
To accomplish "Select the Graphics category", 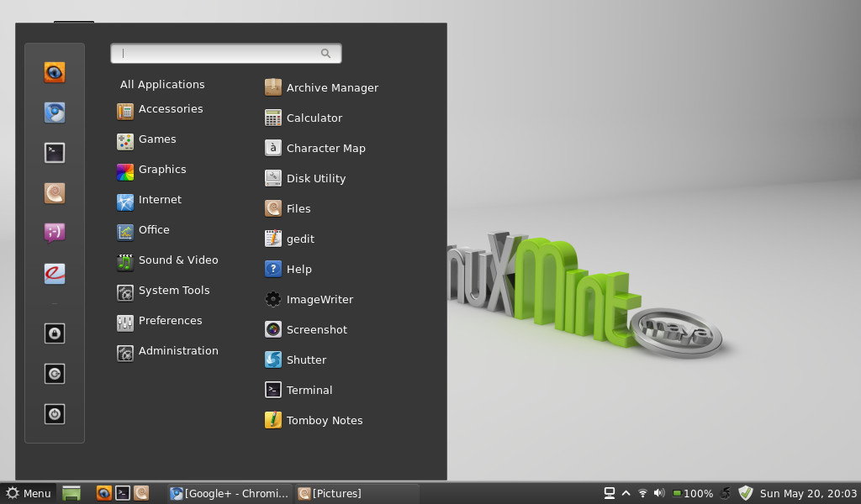I will point(161,170).
